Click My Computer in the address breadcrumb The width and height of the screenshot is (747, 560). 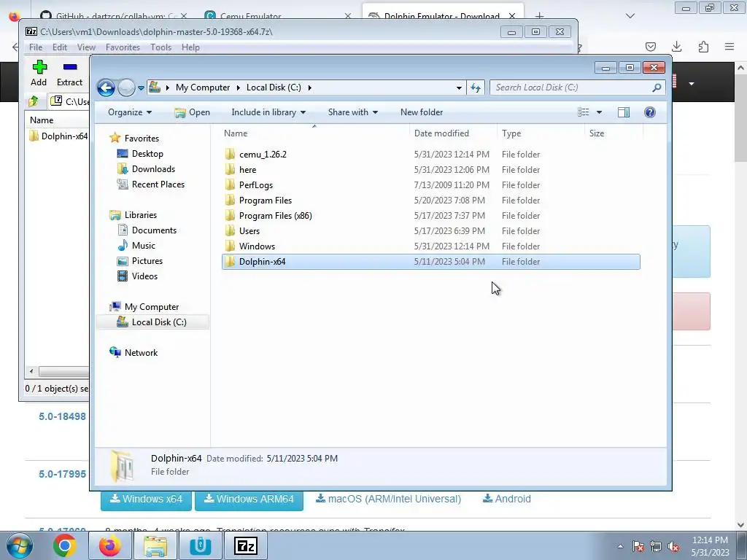(x=203, y=87)
